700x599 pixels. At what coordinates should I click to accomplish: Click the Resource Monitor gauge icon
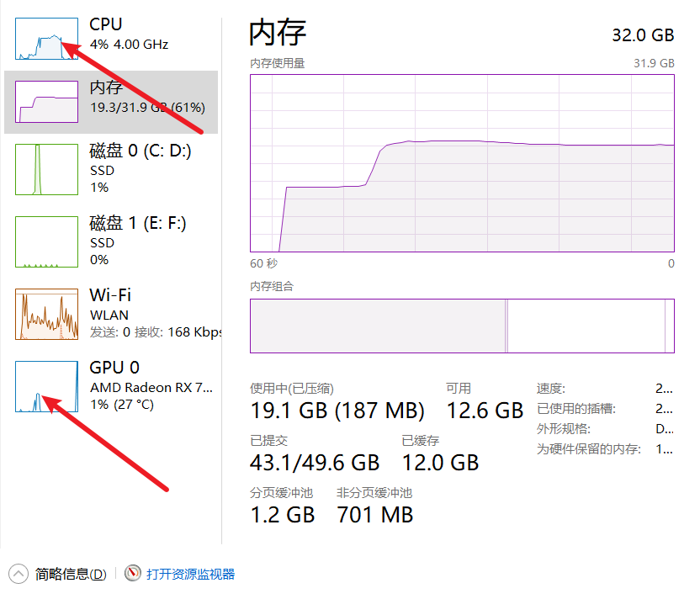point(133,573)
